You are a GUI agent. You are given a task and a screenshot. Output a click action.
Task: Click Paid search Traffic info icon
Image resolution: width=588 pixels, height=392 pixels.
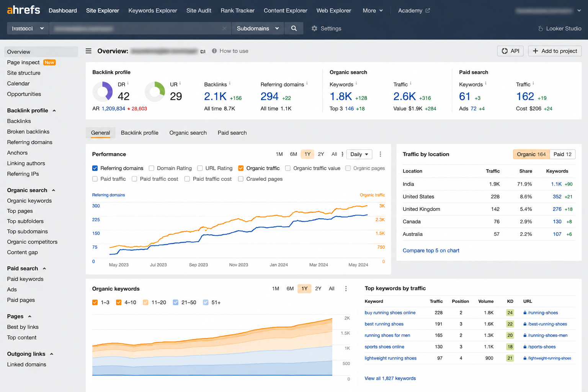click(x=533, y=83)
